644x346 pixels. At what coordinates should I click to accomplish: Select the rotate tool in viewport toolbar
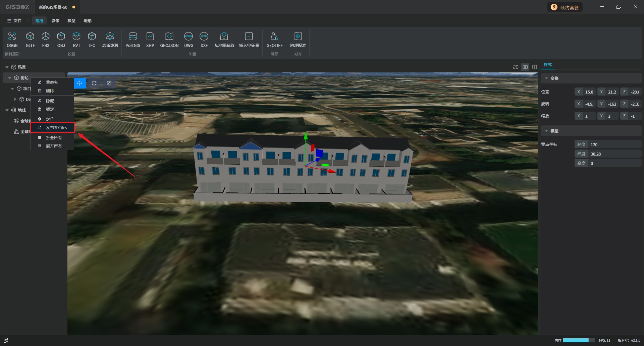(x=94, y=83)
